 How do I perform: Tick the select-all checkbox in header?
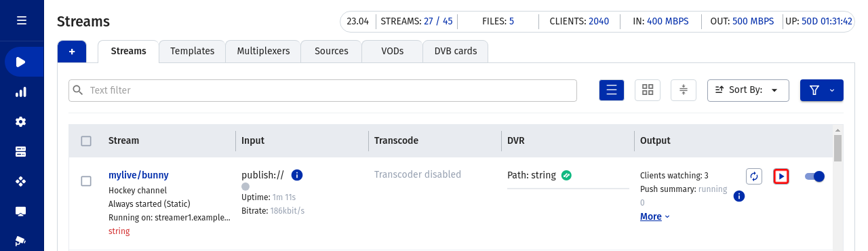pos(86,141)
